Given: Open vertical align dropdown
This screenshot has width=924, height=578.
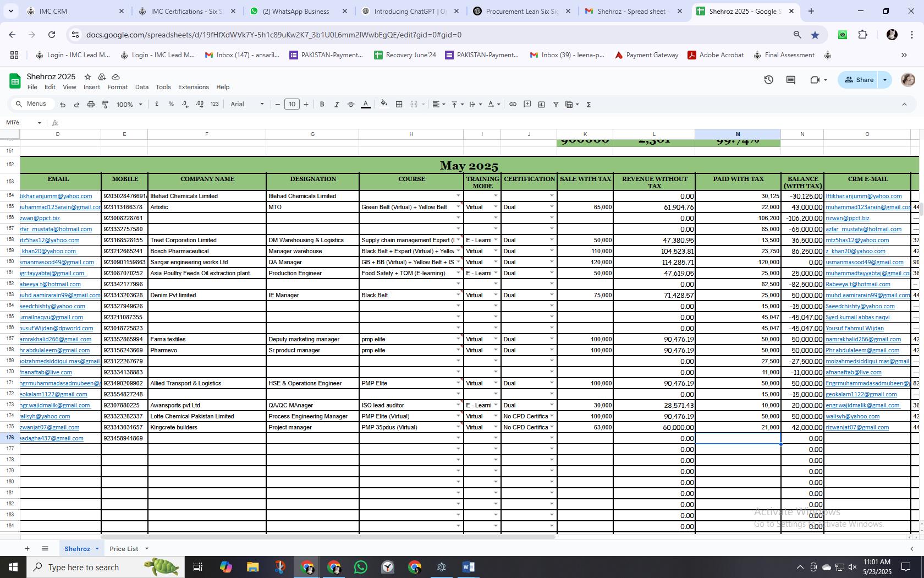Looking at the screenshot, I should click(x=457, y=104).
